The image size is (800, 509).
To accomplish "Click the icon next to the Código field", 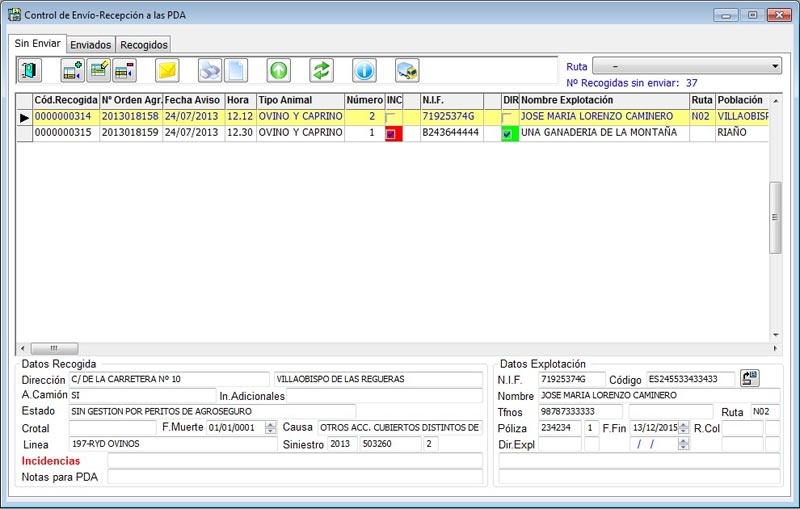I will tap(750, 378).
